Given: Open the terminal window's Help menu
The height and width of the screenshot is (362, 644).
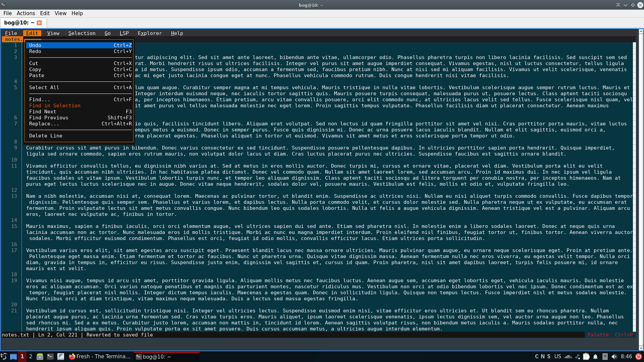Looking at the screenshot, I should 77,13.
